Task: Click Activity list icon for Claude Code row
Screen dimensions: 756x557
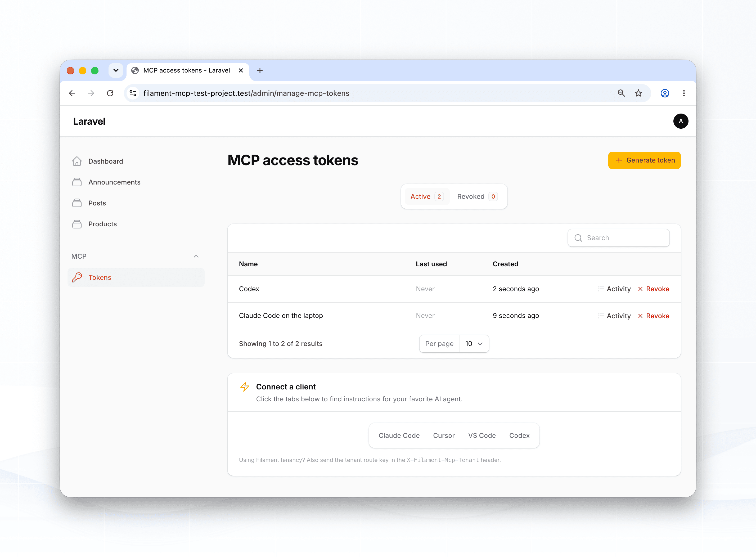Action: click(601, 316)
